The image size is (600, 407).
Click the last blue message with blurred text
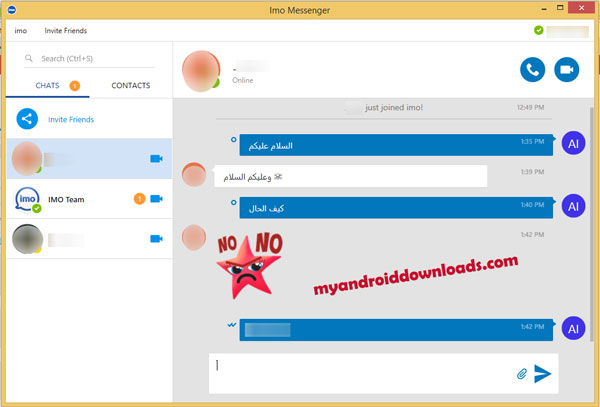pyautogui.click(x=396, y=330)
